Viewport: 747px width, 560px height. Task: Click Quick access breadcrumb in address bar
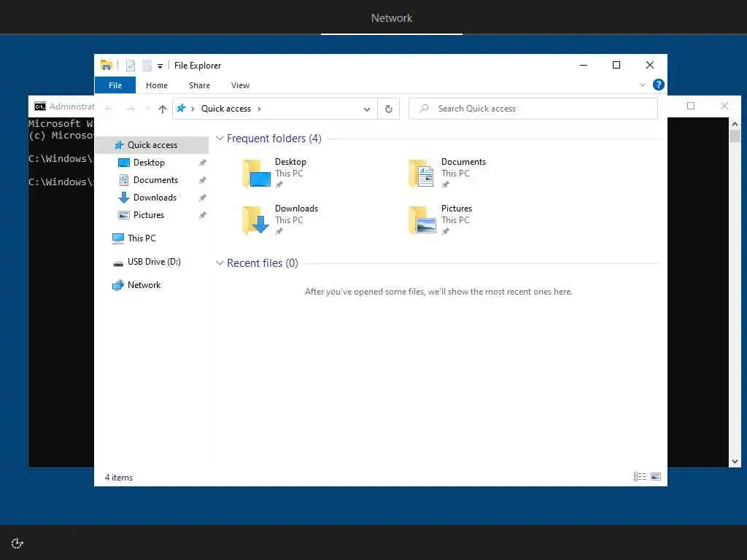226,109
